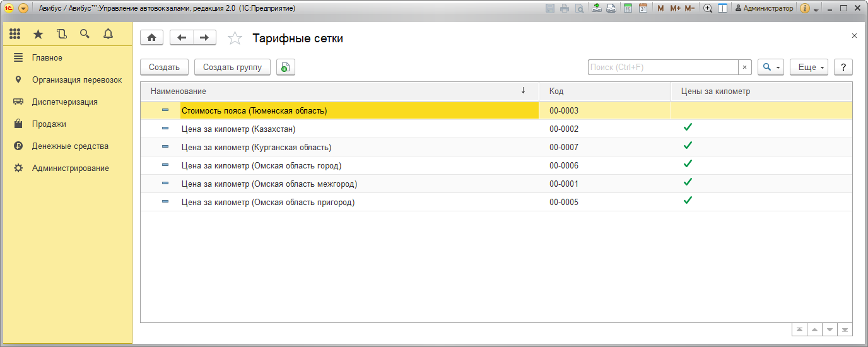
Task: Open Favorites star in sidebar toolbar
Action: pyautogui.click(x=38, y=34)
